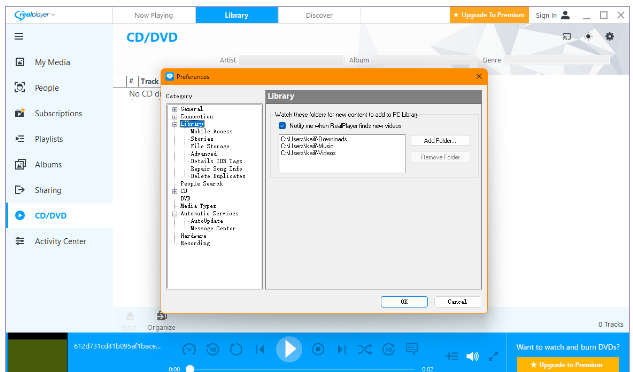Click the People sidebar icon
The image size is (633, 372).
[x=20, y=87]
